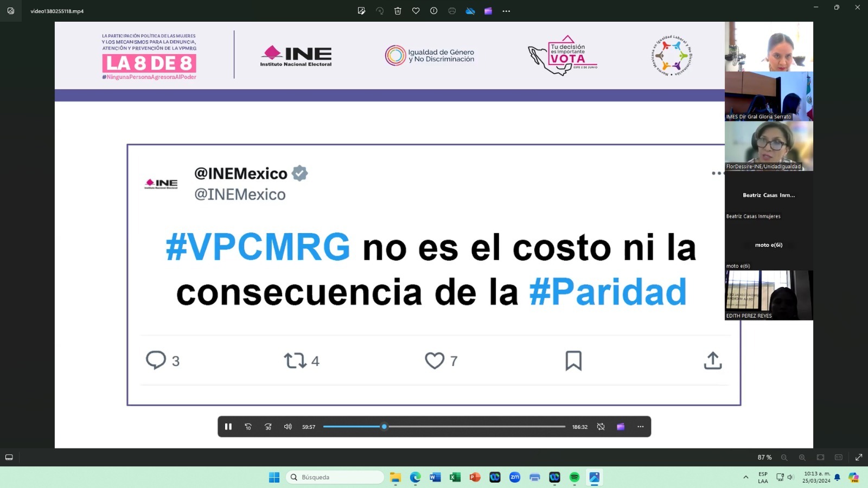Open the top toolbar See more menu
This screenshot has height=488, width=868.
506,11
